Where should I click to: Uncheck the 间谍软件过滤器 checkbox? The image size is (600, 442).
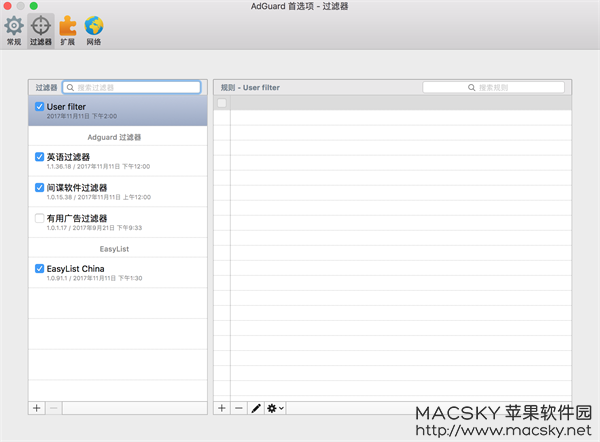[x=39, y=187]
